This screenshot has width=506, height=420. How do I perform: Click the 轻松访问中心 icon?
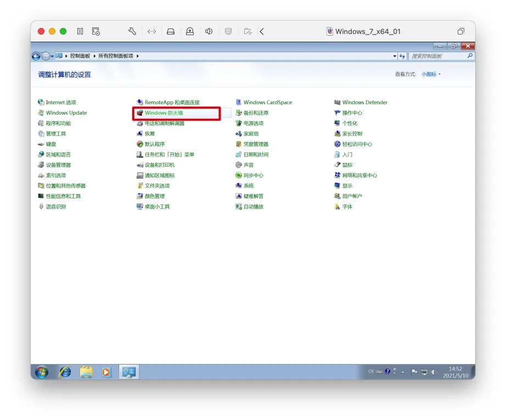[337, 144]
